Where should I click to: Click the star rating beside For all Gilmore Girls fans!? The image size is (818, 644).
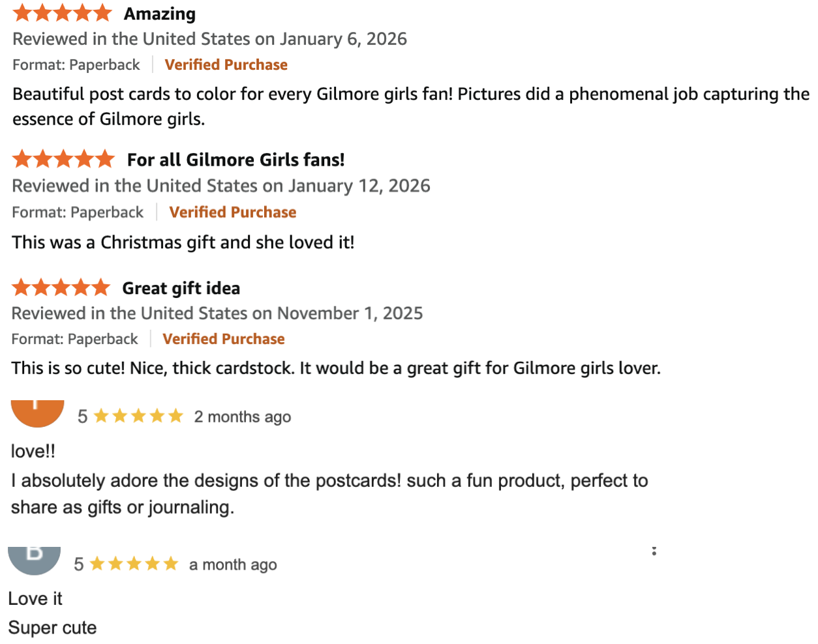(63, 158)
